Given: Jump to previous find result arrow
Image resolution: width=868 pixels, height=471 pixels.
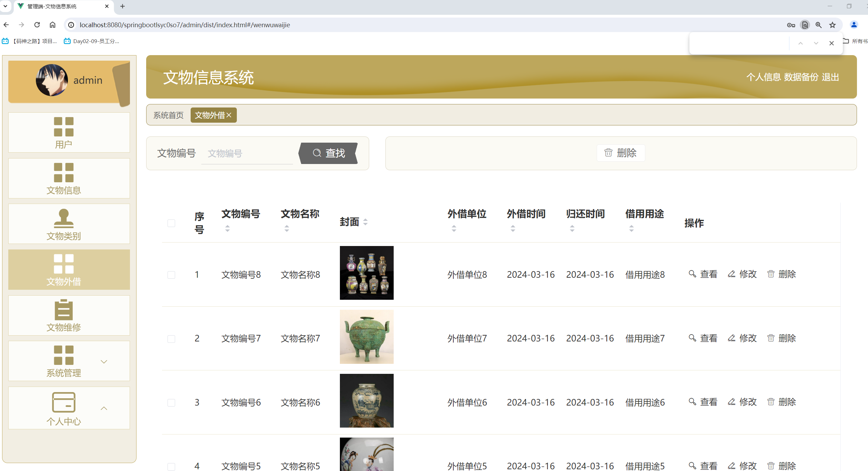Looking at the screenshot, I should click(800, 43).
